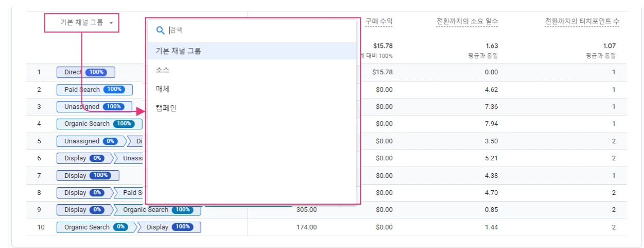This screenshot has width=644, height=248.
Task: Click the 1.63 average days total
Action: click(x=492, y=46)
